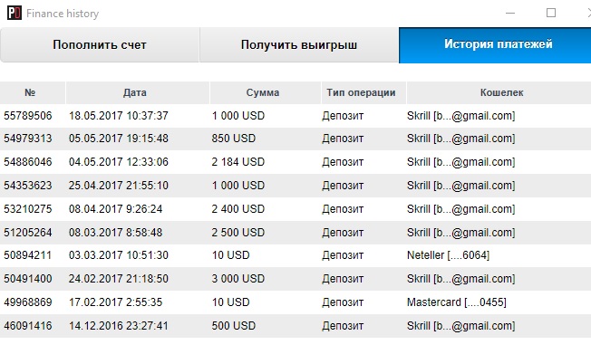Click the 2 184 USD amount cell
The height and width of the screenshot is (364, 591).
click(238, 162)
